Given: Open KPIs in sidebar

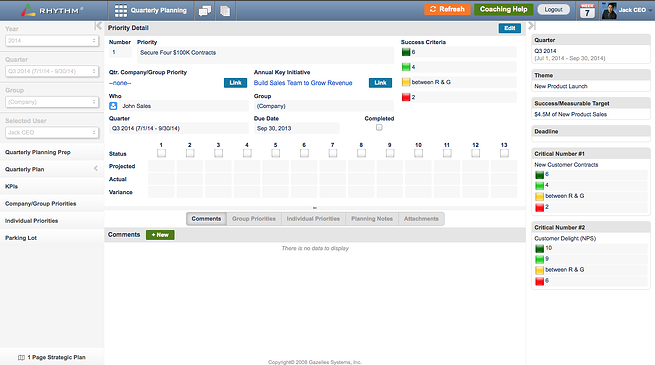Looking at the screenshot, I should pos(52,187).
